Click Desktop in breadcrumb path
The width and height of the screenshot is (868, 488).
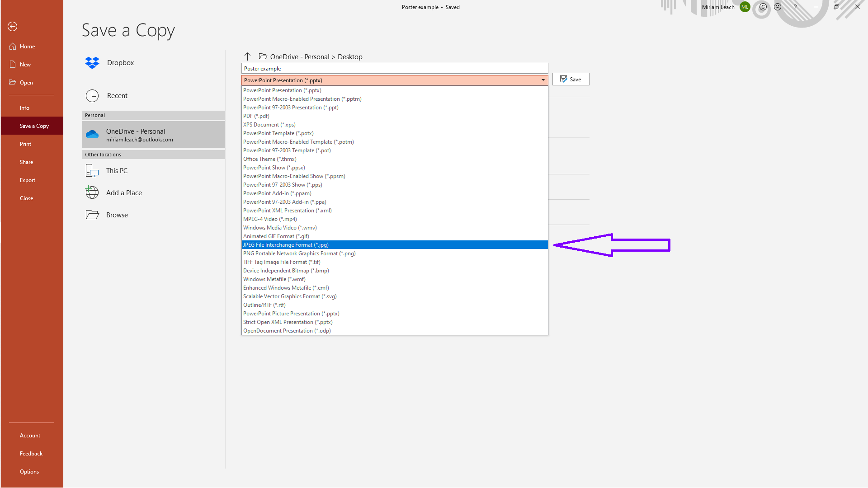(350, 57)
